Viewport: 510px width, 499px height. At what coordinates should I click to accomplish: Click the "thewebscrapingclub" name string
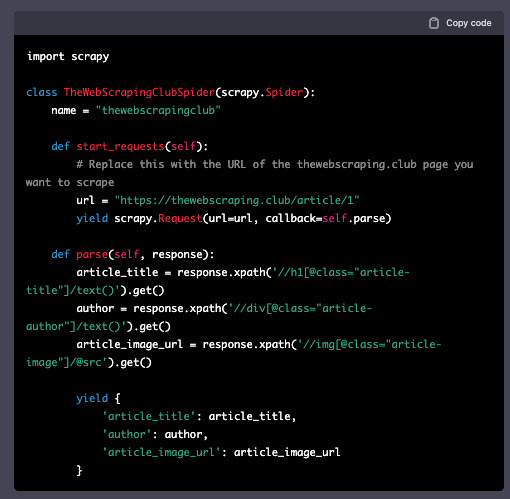[158, 110]
